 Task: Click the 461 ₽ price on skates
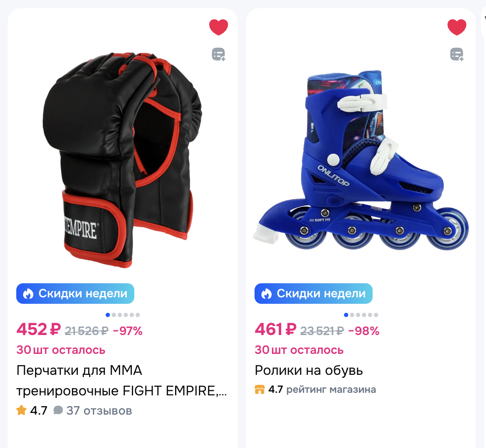point(276,329)
